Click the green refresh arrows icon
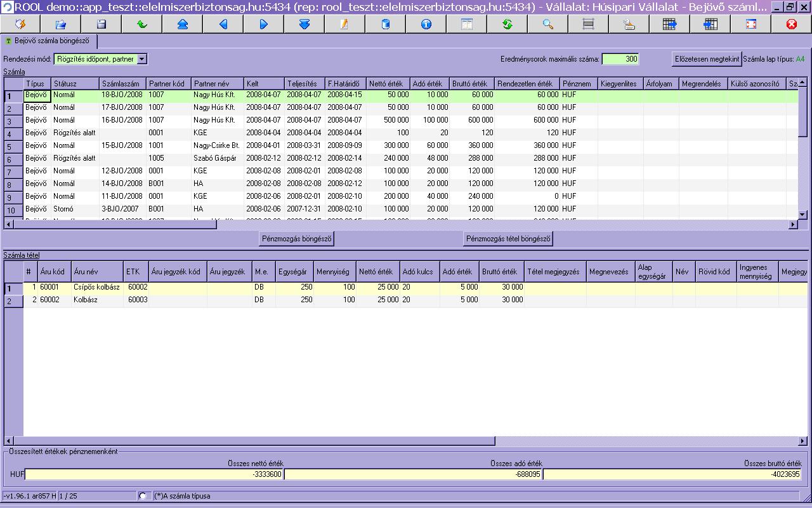The image size is (812, 508). (507, 24)
